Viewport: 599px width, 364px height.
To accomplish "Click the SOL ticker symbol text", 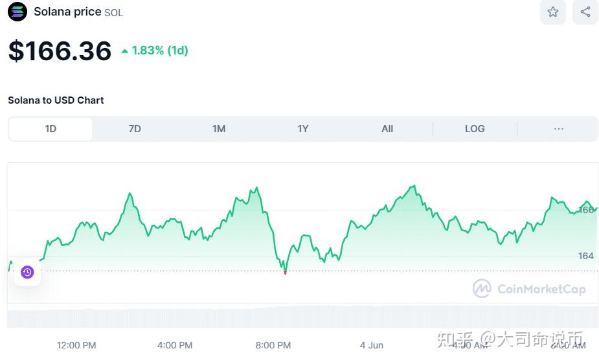I will 113,12.
